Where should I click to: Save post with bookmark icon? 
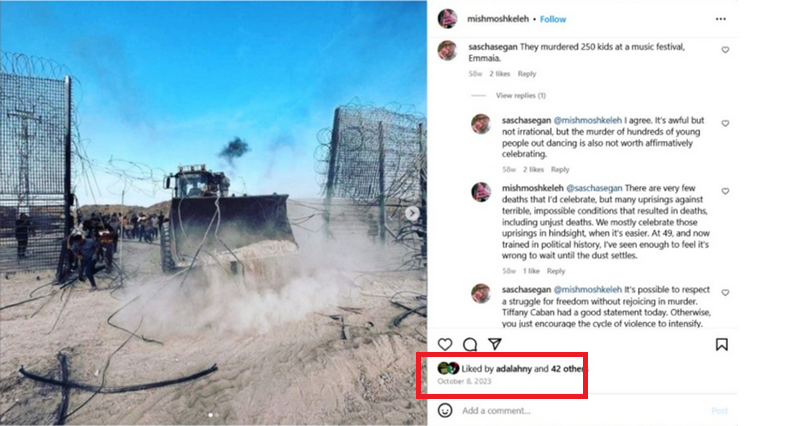[721, 345]
